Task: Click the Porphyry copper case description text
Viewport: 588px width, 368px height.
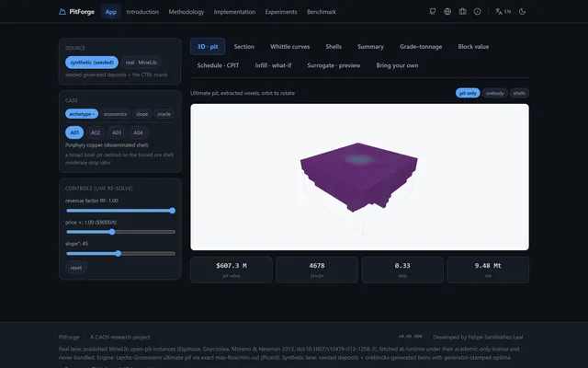Action: click(x=107, y=145)
